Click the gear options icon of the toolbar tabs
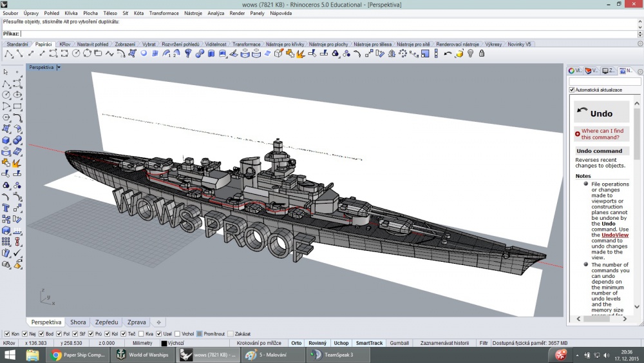644x363 pixels. coord(640,44)
